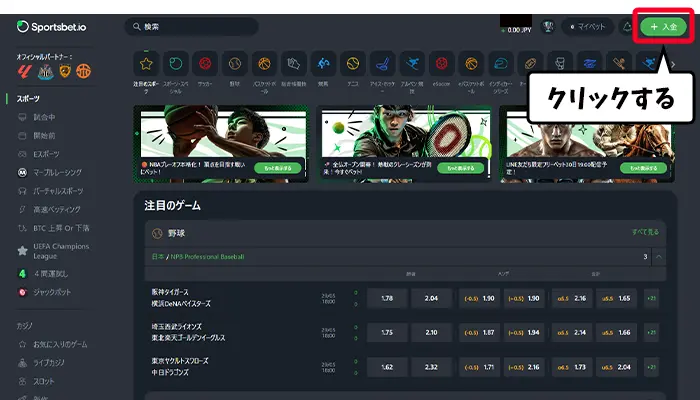This screenshot has height=400, width=700.
Task: Select 1.75 odds for 埼玉西武ライオンズ
Action: (387, 333)
